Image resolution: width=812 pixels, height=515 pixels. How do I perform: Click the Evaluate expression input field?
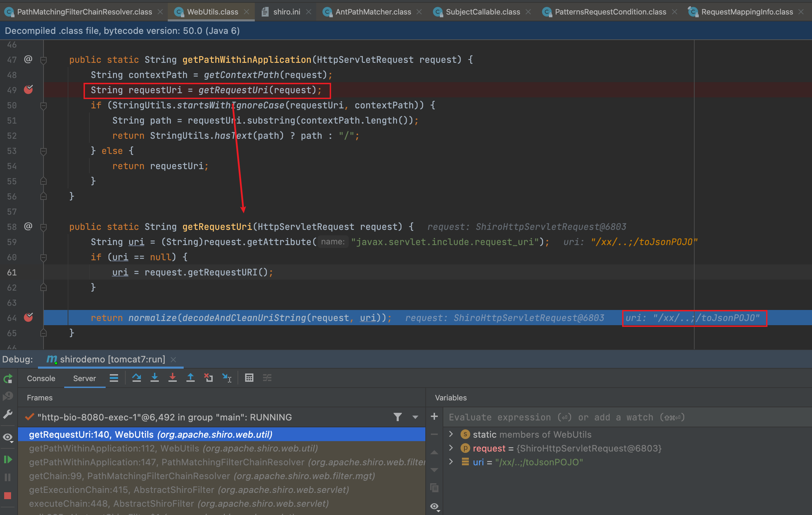[627, 417]
